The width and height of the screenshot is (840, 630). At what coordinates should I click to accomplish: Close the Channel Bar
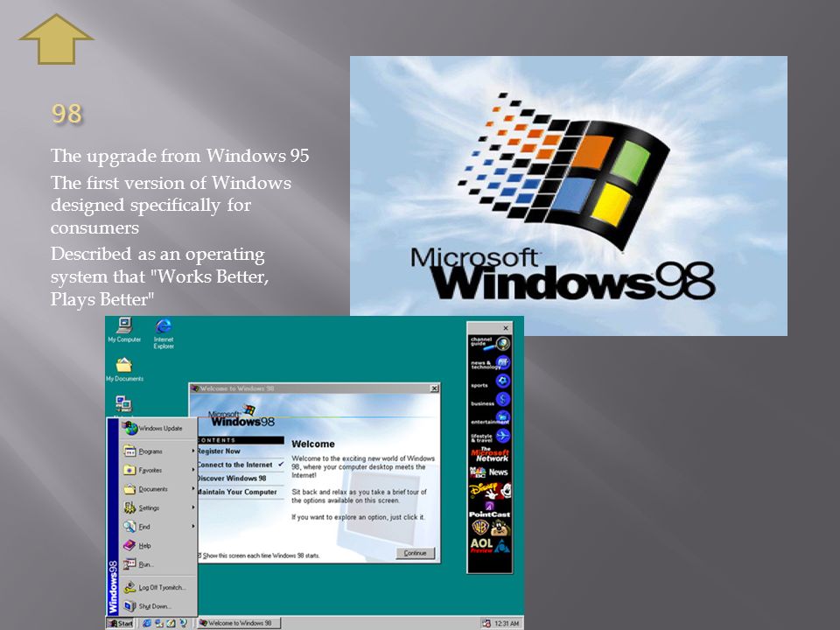click(506, 328)
